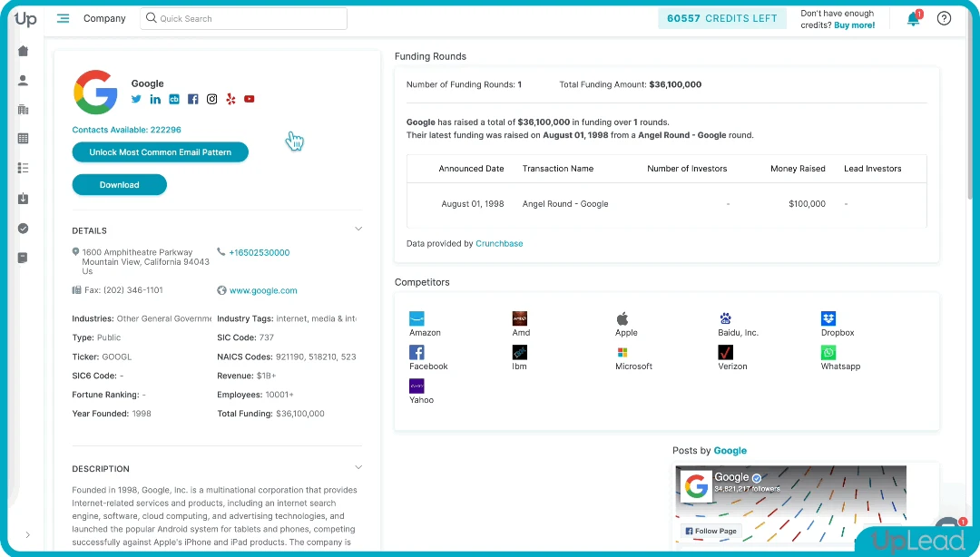The height and width of the screenshot is (557, 980).
Task: Click the Buy more! credits link
Action: pos(855,25)
